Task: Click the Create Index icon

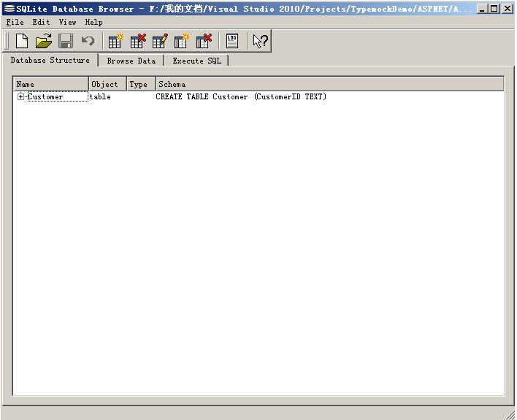Action: tap(182, 41)
